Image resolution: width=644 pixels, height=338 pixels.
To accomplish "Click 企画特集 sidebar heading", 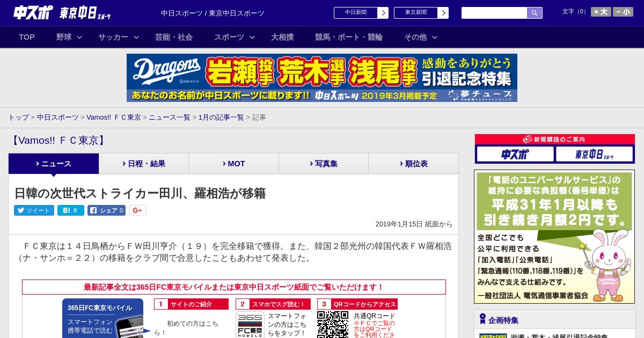I will (x=503, y=320).
